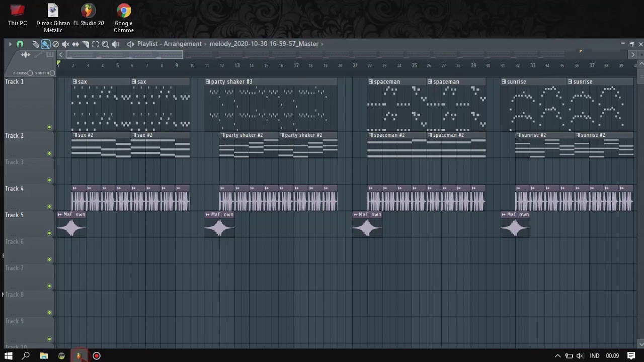Click the horizontal overview scrollbar thumb
Screen dimensions: 644x362
[x=125, y=54]
